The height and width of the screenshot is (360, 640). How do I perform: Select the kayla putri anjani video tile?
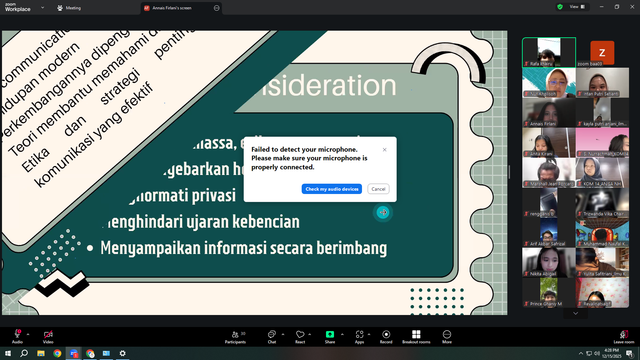tap(602, 113)
